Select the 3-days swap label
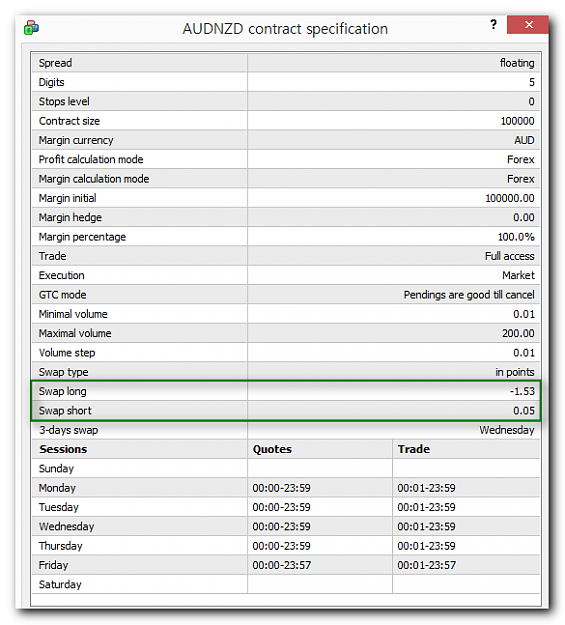Viewport: 565px width, 625px height. [x=69, y=430]
